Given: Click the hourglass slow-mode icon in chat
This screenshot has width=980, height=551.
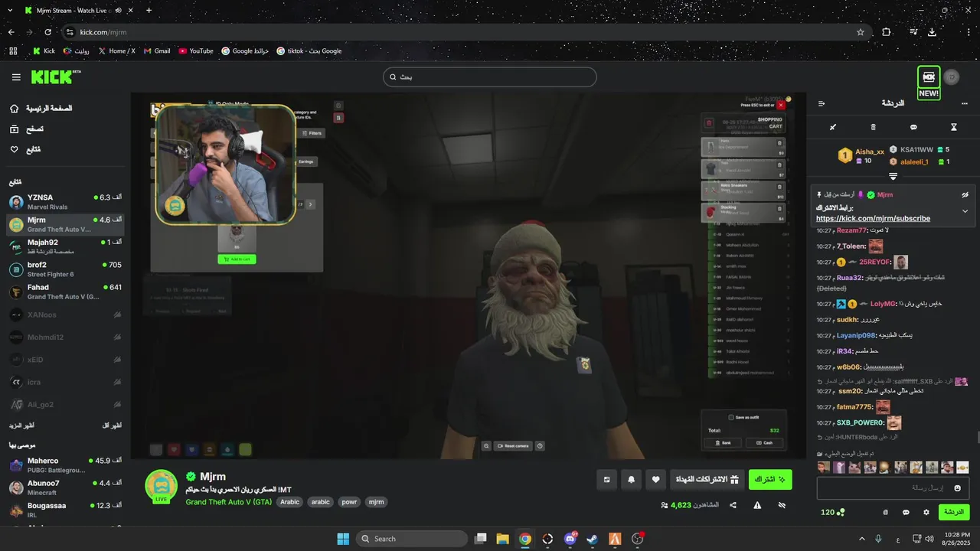Looking at the screenshot, I should pyautogui.click(x=954, y=127).
